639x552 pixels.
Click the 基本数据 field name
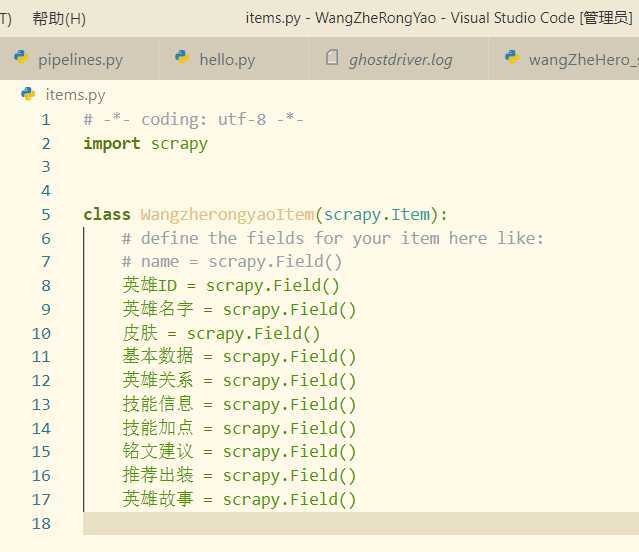click(158, 356)
